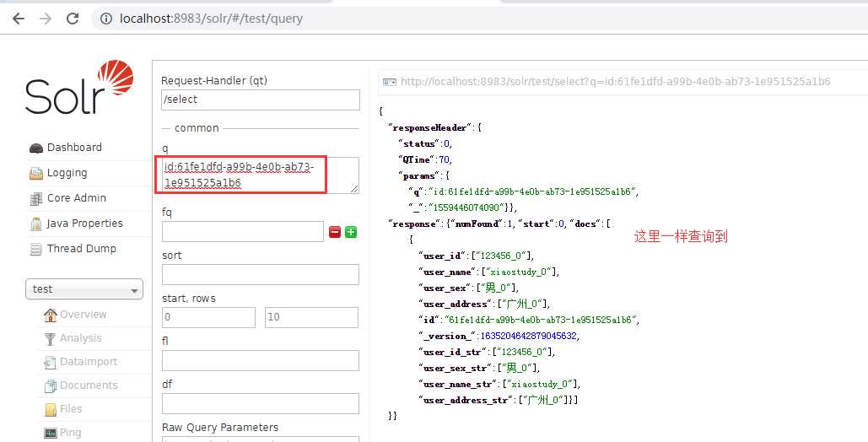This screenshot has height=442, width=868.
Task: Click the Files folder icon
Action: 51,409
